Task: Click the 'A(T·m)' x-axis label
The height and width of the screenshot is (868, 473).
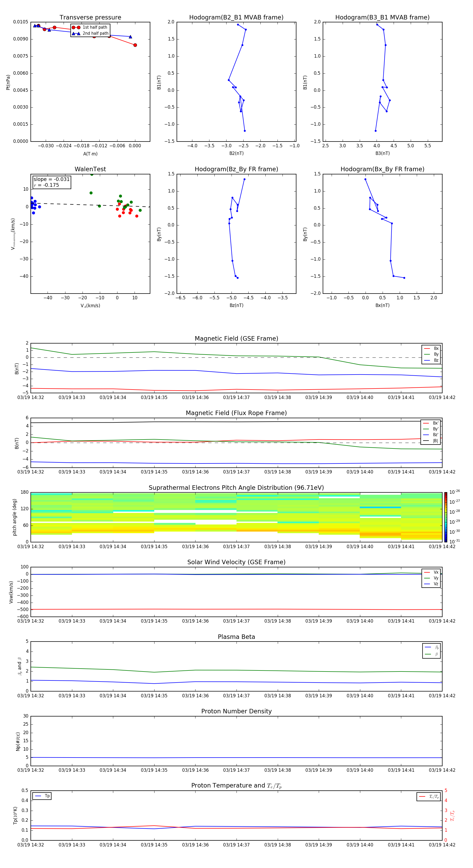Action: pos(90,154)
